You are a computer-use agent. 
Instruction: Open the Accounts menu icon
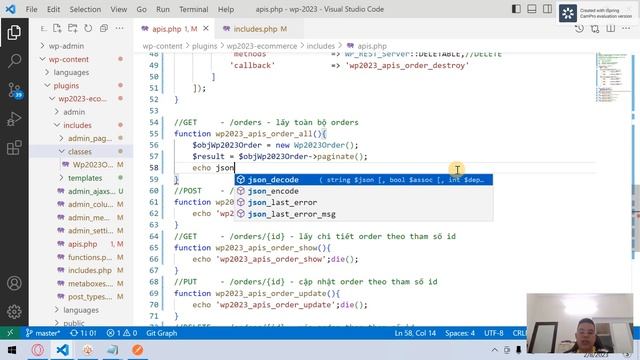click(14, 283)
